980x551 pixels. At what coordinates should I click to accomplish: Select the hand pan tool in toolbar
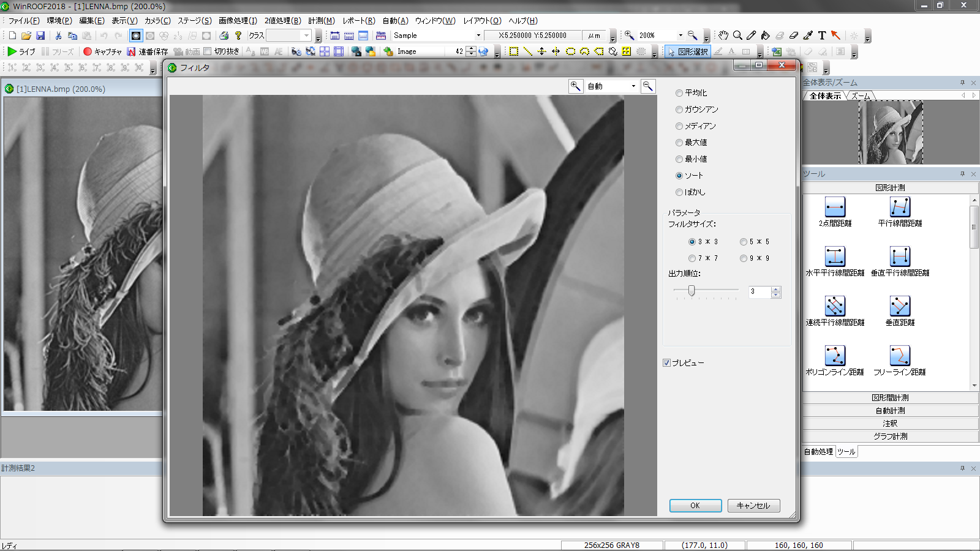(x=723, y=36)
